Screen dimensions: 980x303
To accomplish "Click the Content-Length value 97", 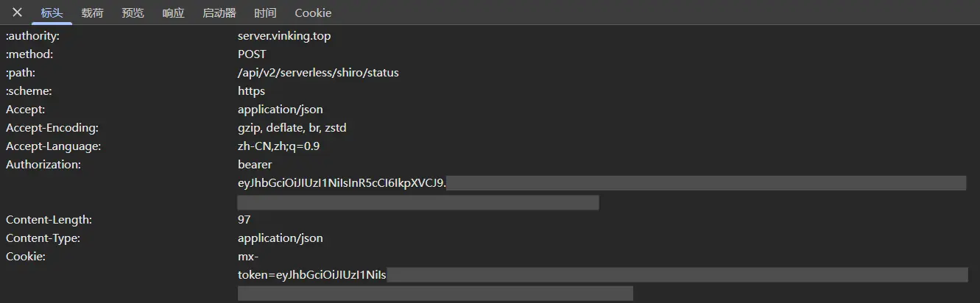I will coord(244,220).
